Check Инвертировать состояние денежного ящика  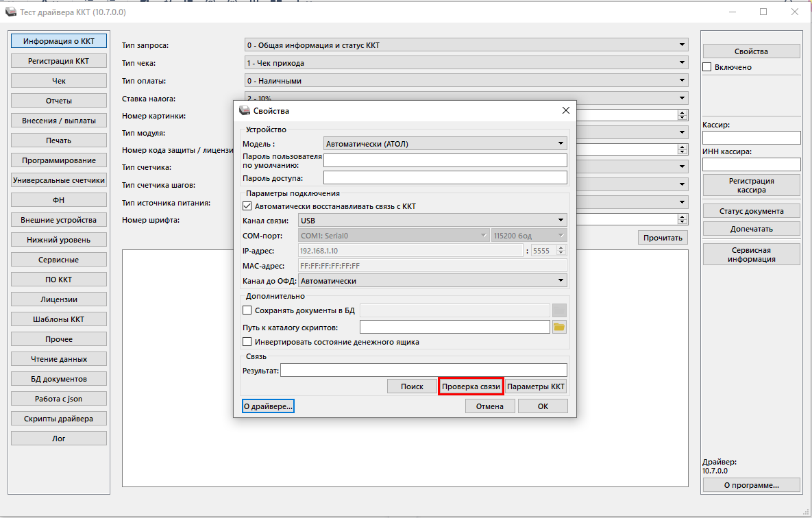click(247, 342)
